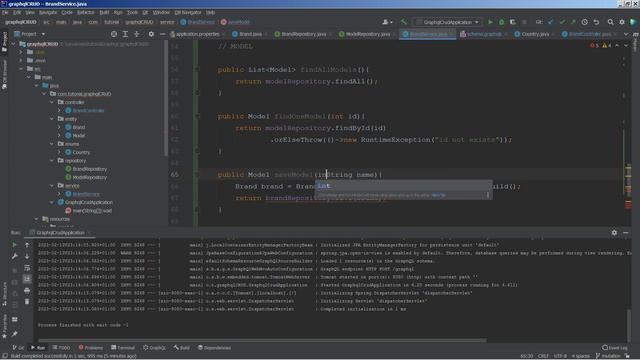Click the Git commit checkmark icon

coord(562,22)
